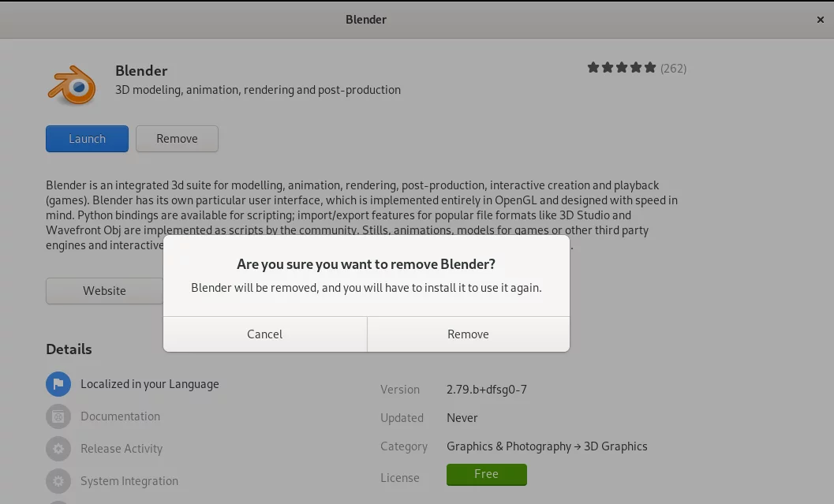Confirm removal with the dialog's Remove button
Image resolution: width=834 pixels, height=504 pixels.
coord(468,334)
